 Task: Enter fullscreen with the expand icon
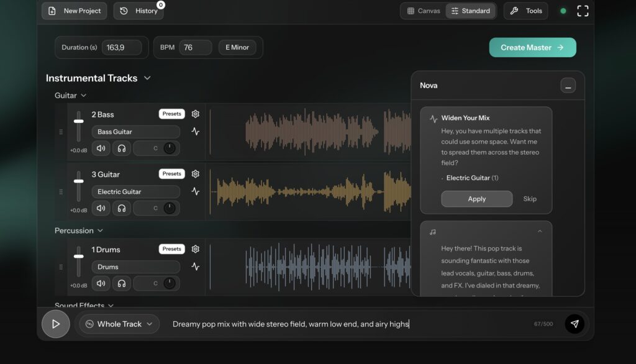(583, 11)
